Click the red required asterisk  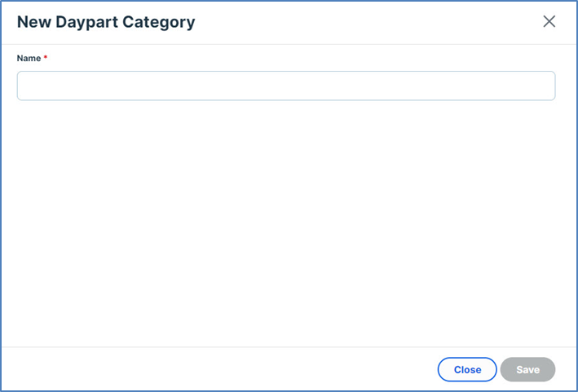pyautogui.click(x=46, y=58)
